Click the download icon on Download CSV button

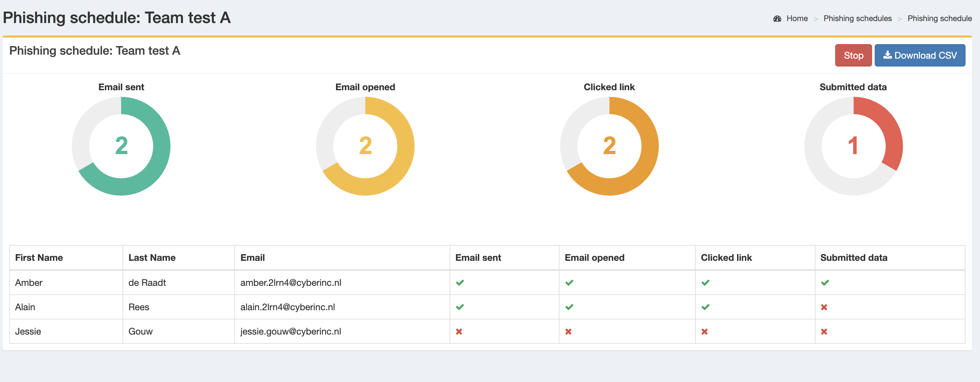(887, 55)
